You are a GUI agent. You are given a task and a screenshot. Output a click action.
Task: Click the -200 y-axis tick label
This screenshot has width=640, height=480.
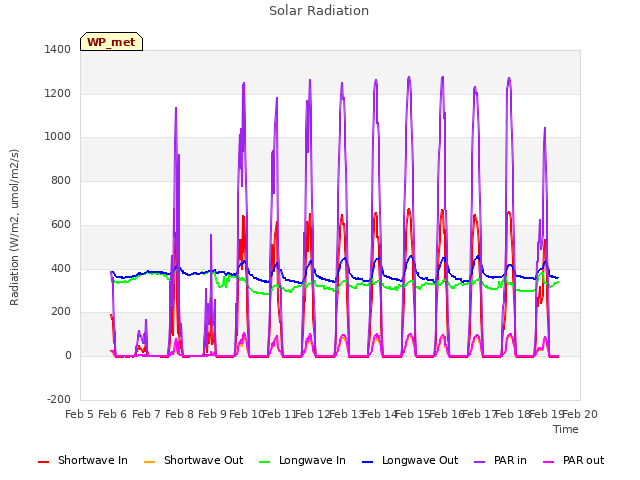click(x=59, y=399)
